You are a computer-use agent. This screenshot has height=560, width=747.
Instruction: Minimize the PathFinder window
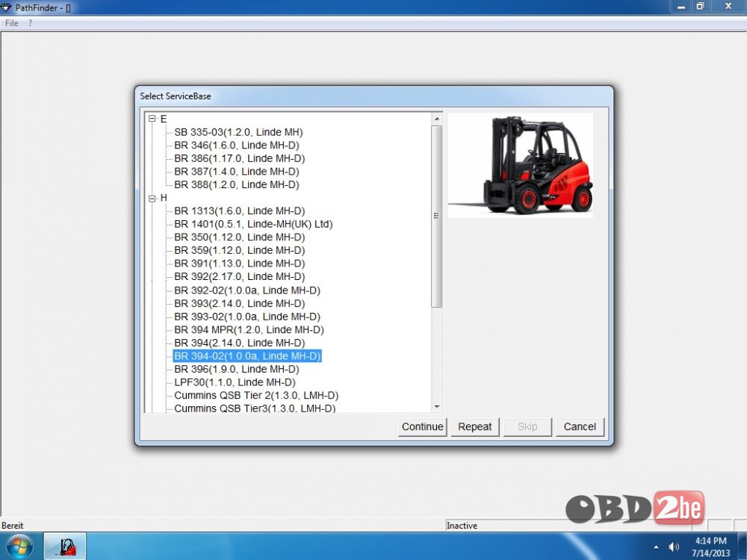(x=681, y=6)
